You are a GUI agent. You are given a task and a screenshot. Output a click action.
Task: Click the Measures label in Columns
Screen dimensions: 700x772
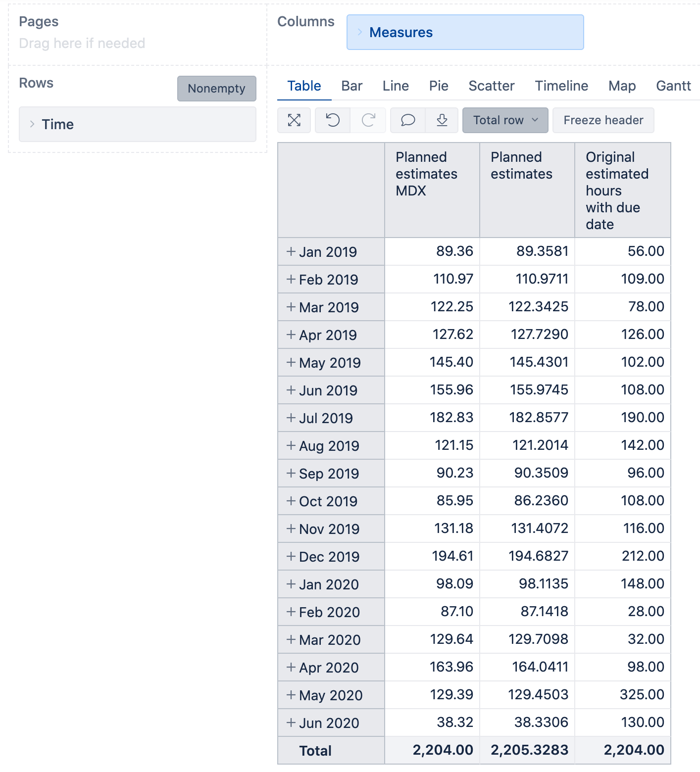pos(401,32)
